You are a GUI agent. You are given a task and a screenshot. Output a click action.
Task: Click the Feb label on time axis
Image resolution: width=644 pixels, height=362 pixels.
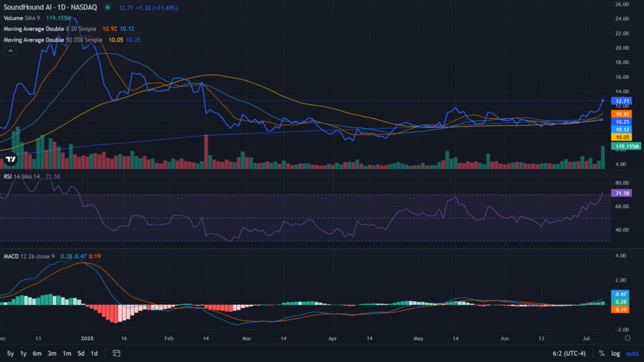pos(169,339)
